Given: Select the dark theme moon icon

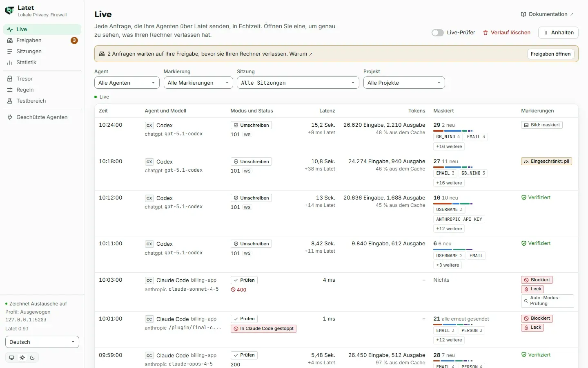Looking at the screenshot, I should click(x=32, y=358).
